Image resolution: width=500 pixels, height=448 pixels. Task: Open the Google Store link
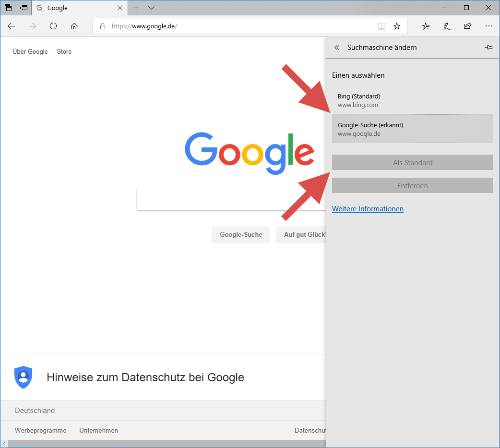[x=64, y=52]
